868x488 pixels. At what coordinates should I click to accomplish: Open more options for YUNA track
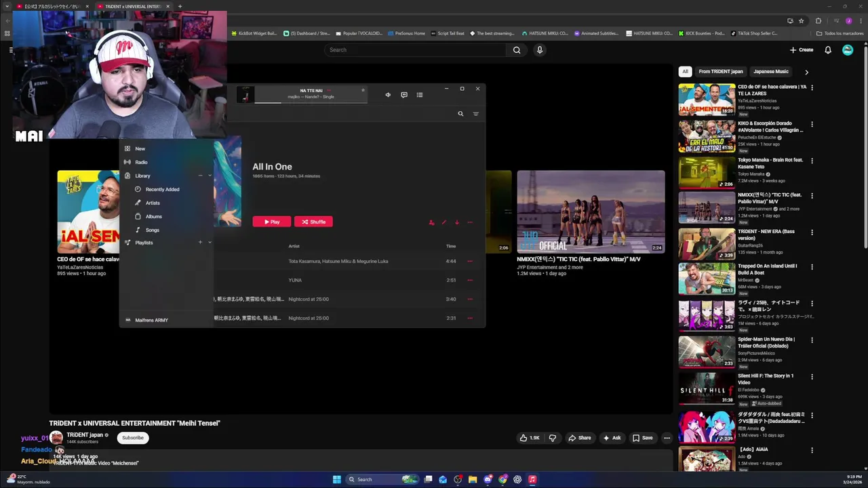click(470, 280)
